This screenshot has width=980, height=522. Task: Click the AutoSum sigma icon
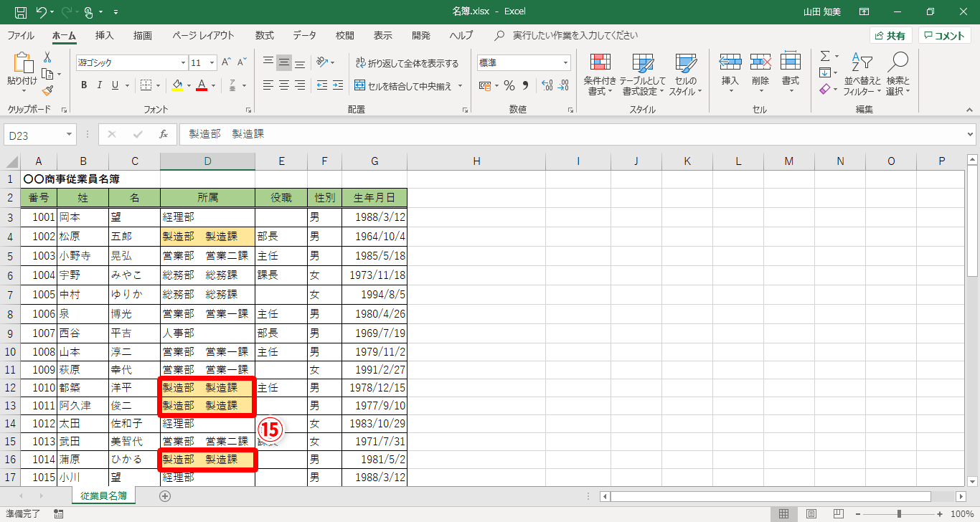click(x=825, y=56)
